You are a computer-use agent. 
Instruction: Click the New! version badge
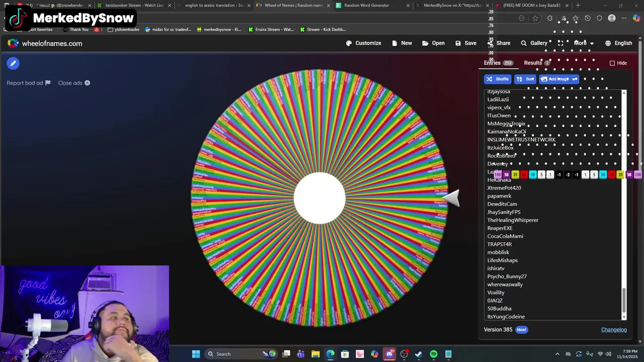521,330
